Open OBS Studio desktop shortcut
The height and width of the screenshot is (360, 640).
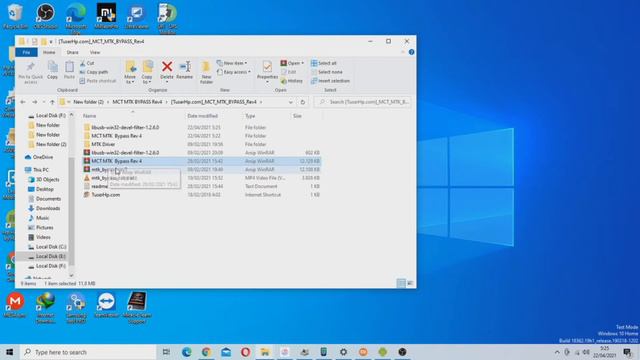pyautogui.click(x=45, y=17)
